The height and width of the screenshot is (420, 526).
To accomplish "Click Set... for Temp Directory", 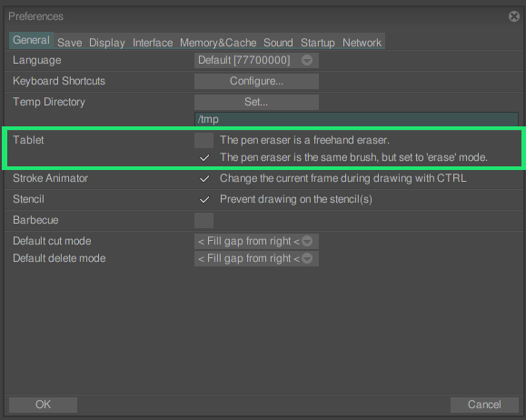I will pyautogui.click(x=256, y=102).
